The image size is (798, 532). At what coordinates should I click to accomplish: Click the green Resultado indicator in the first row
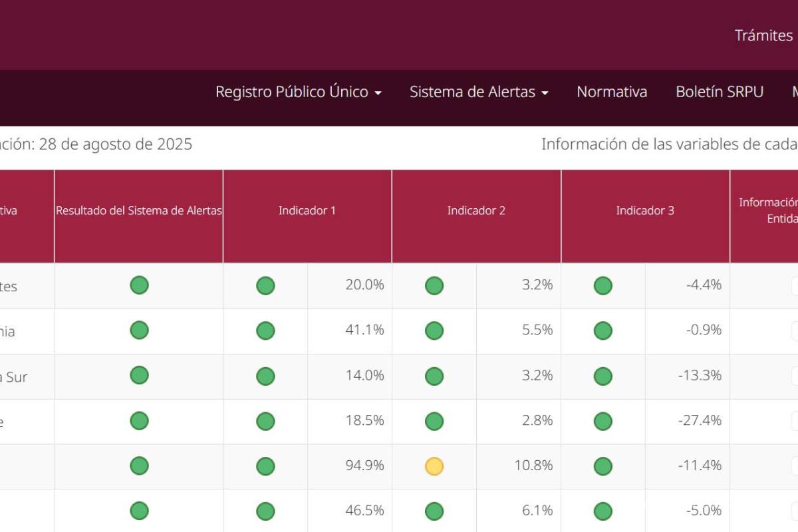click(x=139, y=285)
